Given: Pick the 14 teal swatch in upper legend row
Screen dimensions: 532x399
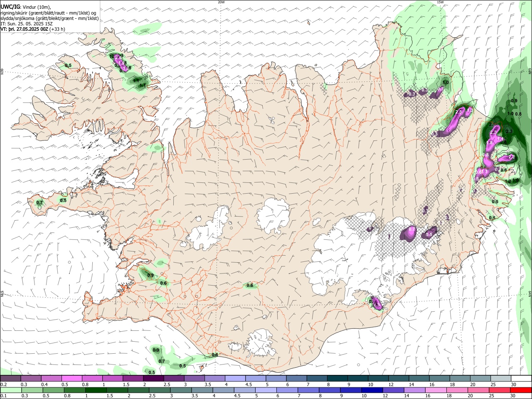Looking at the screenshot, I should [419, 379].
